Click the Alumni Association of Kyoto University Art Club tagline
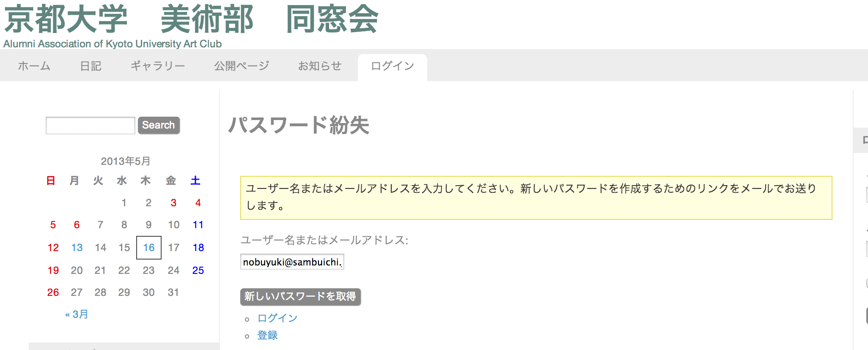This screenshot has height=350, width=868. [x=113, y=44]
